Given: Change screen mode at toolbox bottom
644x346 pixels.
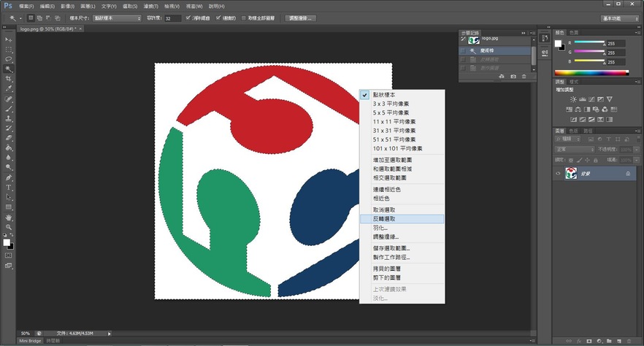Looking at the screenshot, I should [x=8, y=266].
